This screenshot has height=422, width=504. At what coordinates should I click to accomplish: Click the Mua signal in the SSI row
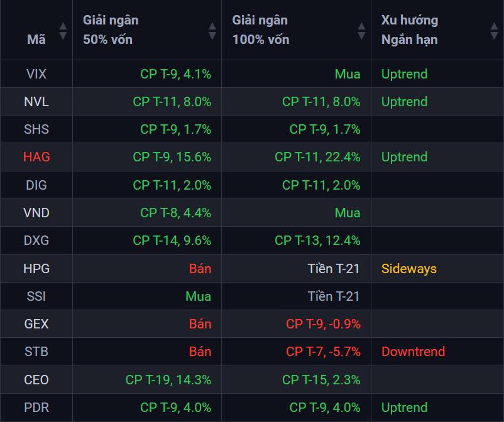[x=198, y=296]
